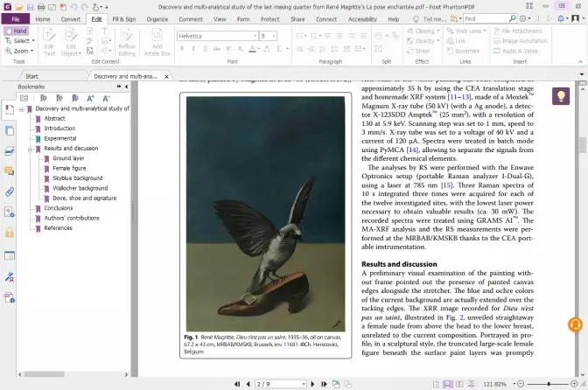The image size is (588, 390).
Task: Toggle Subscript formatting
Action: tap(240, 49)
